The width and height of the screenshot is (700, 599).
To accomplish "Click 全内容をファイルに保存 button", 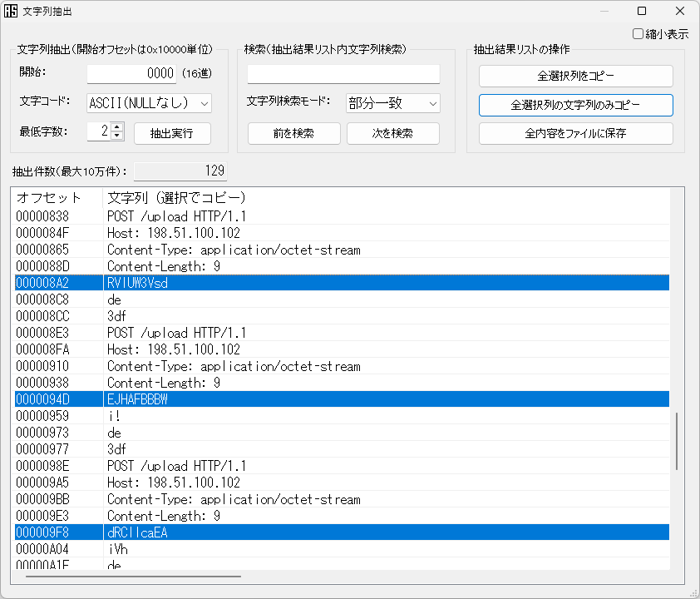I will point(575,133).
